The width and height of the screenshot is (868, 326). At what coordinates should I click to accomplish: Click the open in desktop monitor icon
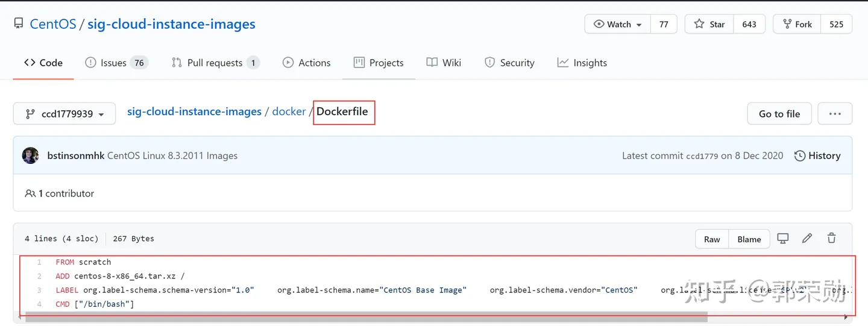783,239
